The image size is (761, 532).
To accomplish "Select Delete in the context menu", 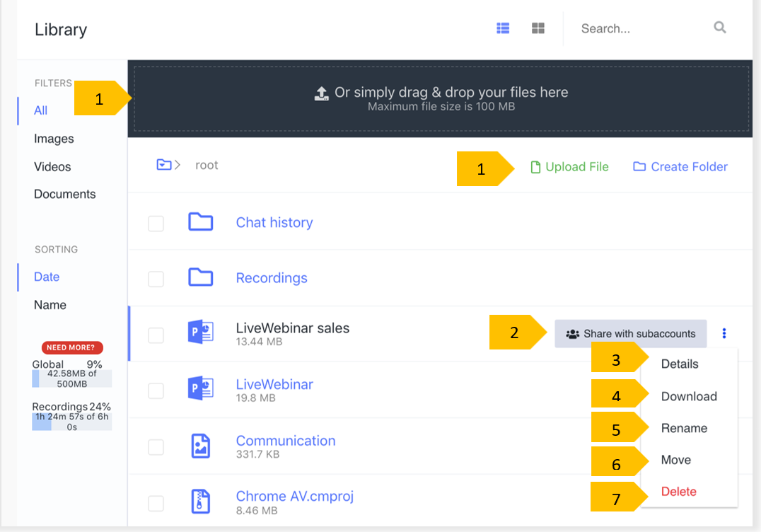I will 678,492.
